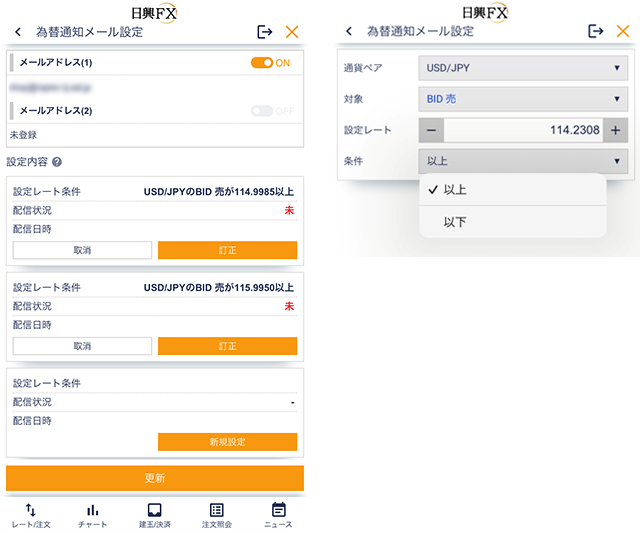The height and width of the screenshot is (533, 640).
Task: Enable the メールアドレス(2) OFF toggle
Action: click(262, 111)
